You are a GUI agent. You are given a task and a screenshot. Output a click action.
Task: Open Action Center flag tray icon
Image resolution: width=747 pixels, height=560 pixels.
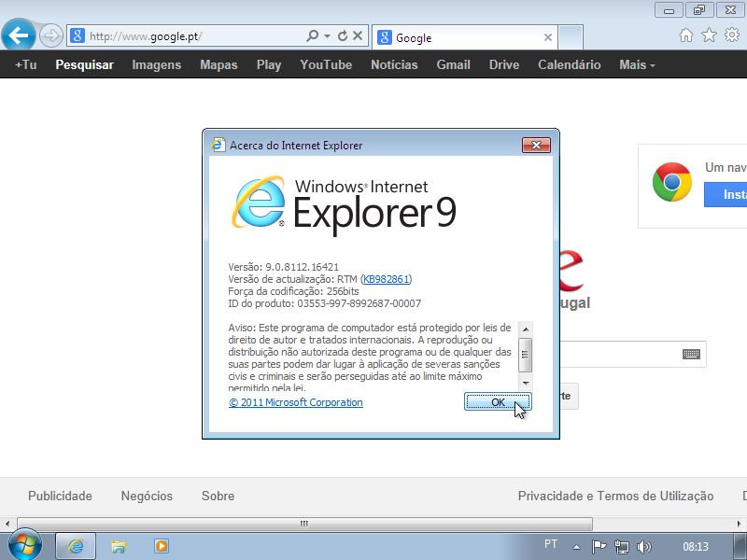pos(599,546)
